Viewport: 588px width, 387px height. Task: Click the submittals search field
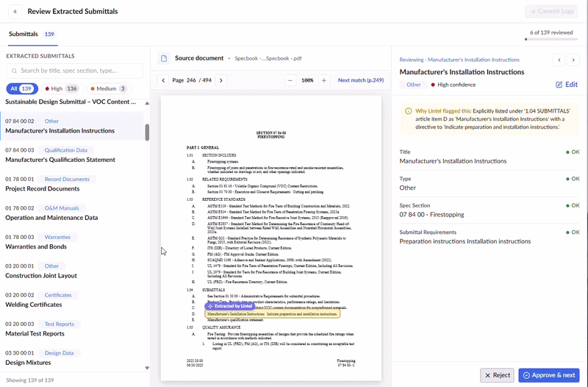75,71
